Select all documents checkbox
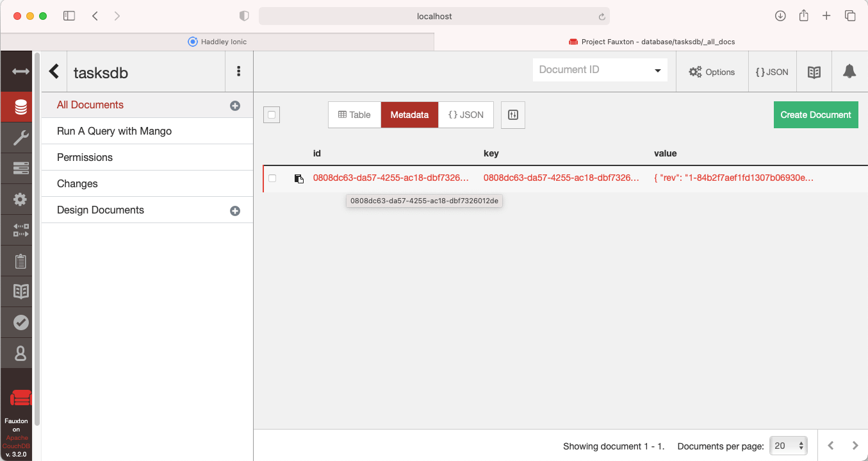Image resolution: width=868 pixels, height=461 pixels. [272, 115]
